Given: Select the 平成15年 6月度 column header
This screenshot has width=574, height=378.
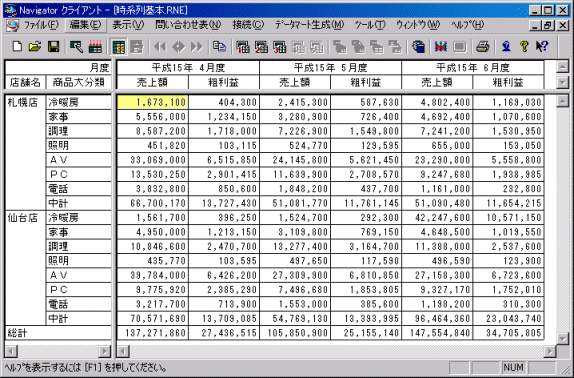Looking at the screenshot, I should coord(473,68).
